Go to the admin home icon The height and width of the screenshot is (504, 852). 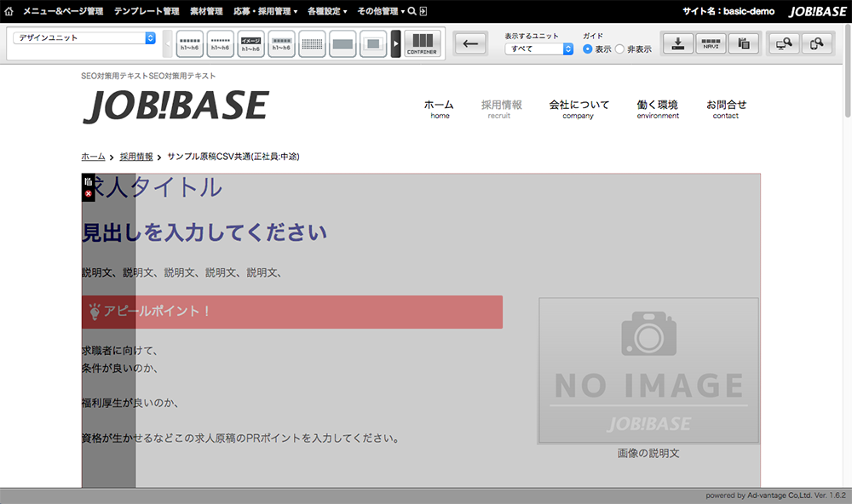point(9,11)
